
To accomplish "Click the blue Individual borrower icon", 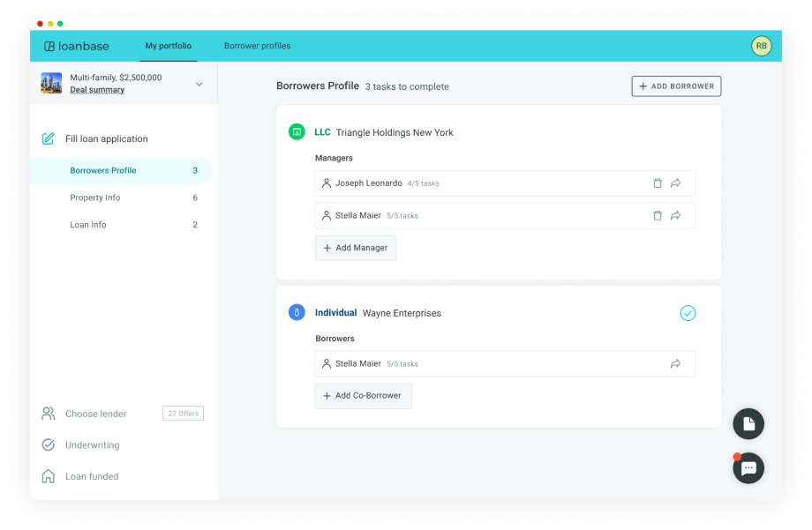I will (x=297, y=312).
